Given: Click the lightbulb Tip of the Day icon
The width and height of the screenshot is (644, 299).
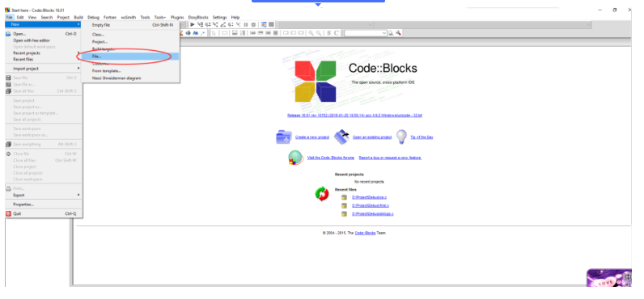Looking at the screenshot, I should point(401,137).
